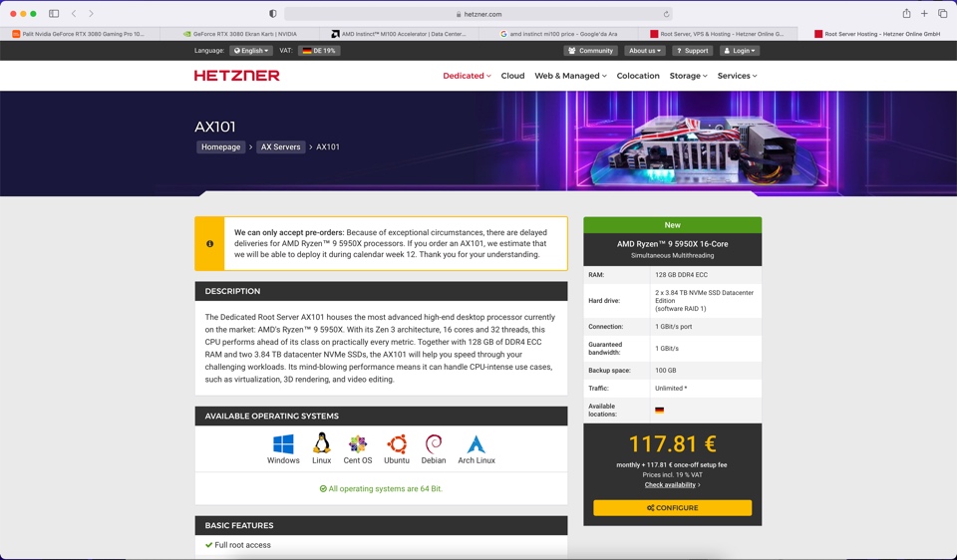
Task: Toggle the Safari sidebar
Action: 54,14
